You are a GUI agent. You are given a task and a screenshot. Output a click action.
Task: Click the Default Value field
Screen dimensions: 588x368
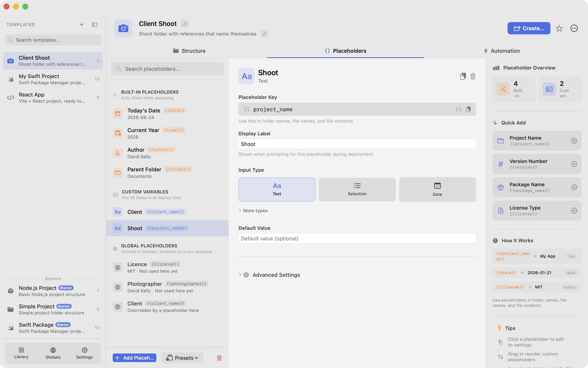click(357, 239)
